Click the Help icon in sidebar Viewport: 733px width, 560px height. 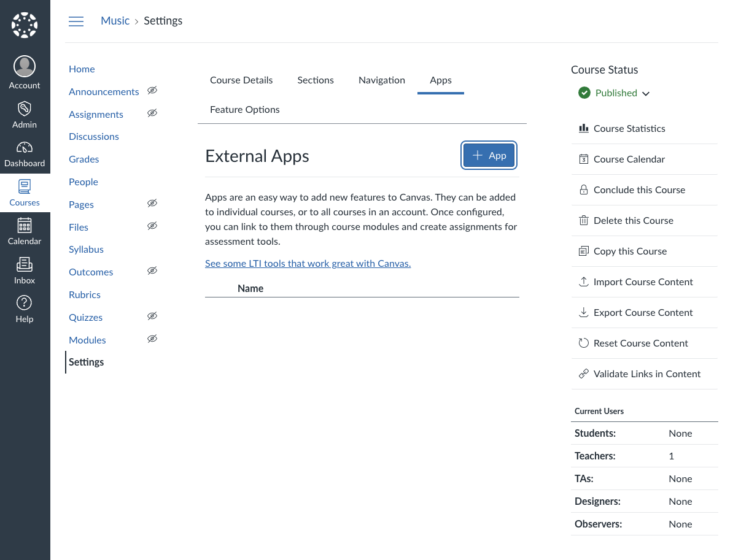pyautogui.click(x=25, y=308)
